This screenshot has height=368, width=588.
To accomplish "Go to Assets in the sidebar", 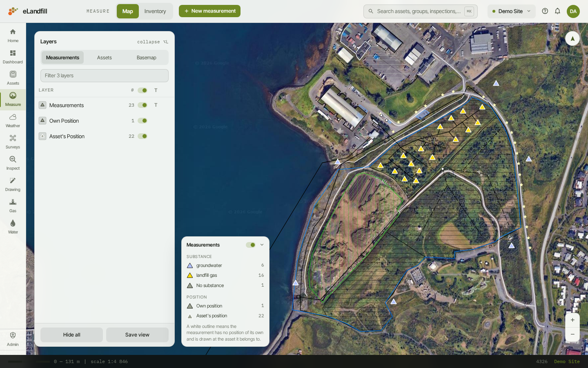I will [13, 78].
